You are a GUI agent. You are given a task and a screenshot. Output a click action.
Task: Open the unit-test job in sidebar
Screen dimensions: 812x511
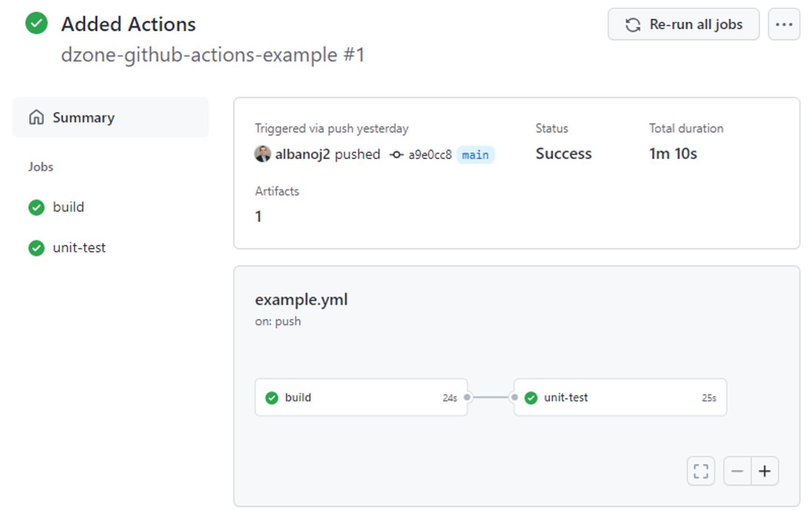click(x=79, y=248)
